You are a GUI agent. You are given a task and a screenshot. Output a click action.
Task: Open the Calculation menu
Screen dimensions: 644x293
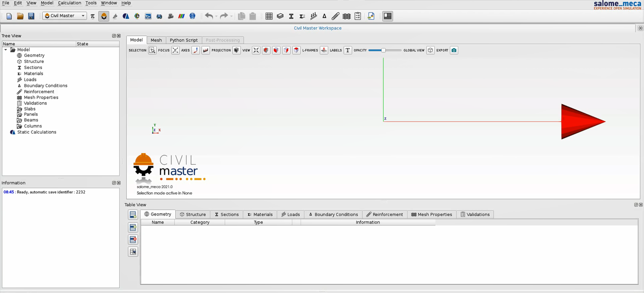click(x=70, y=3)
